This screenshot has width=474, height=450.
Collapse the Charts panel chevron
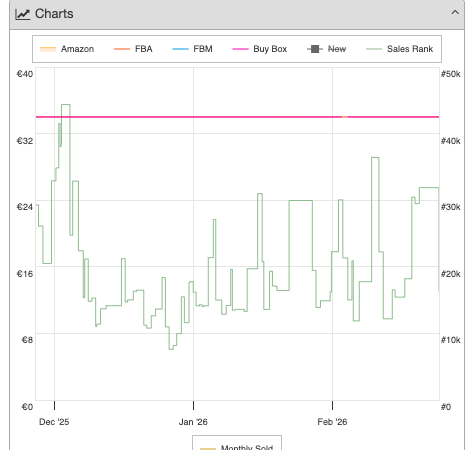[455, 13]
